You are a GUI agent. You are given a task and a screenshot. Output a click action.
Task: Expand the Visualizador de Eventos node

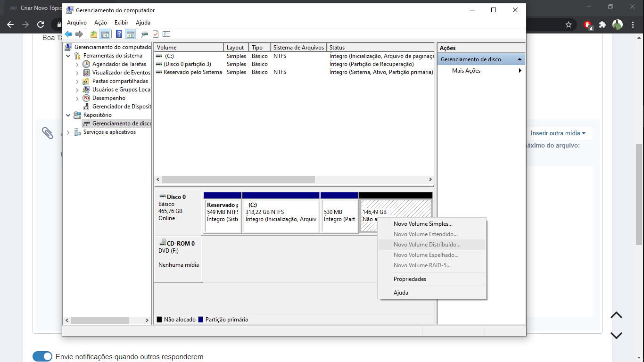pyautogui.click(x=77, y=73)
